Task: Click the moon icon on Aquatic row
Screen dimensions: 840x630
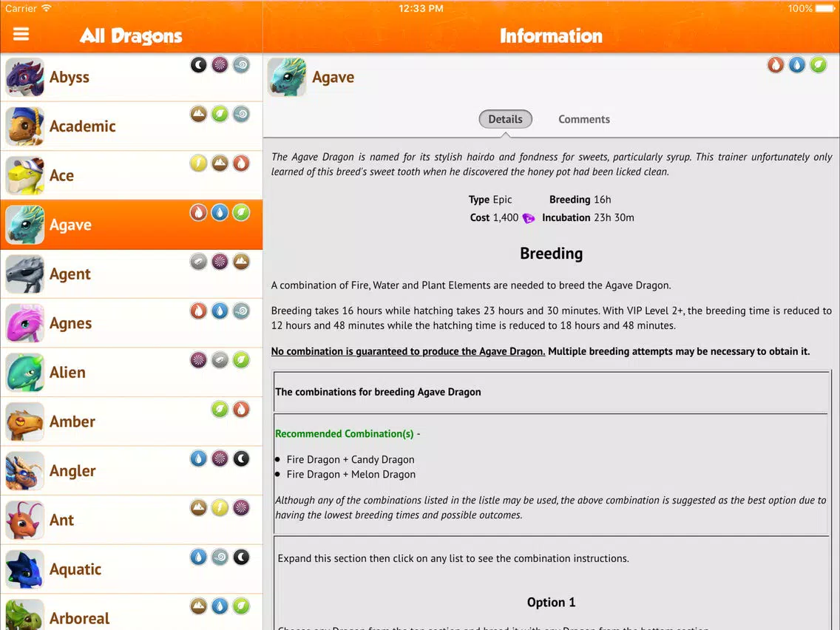Action: point(241,558)
